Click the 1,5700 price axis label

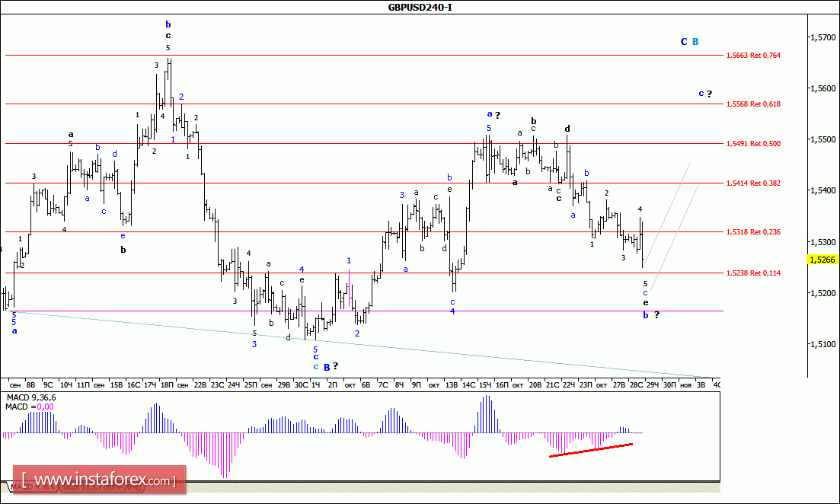(x=822, y=37)
